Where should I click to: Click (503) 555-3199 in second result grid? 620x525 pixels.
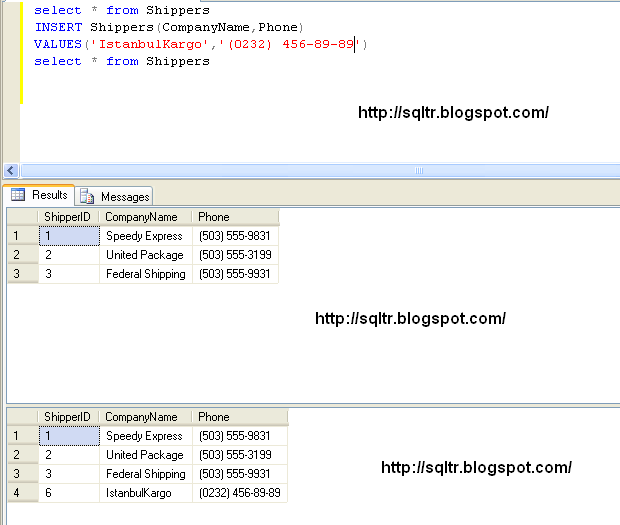[x=240, y=455]
